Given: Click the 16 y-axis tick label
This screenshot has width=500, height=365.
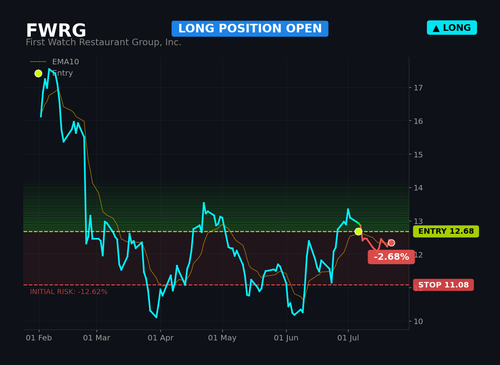Looking at the screenshot, I should click(418, 121).
